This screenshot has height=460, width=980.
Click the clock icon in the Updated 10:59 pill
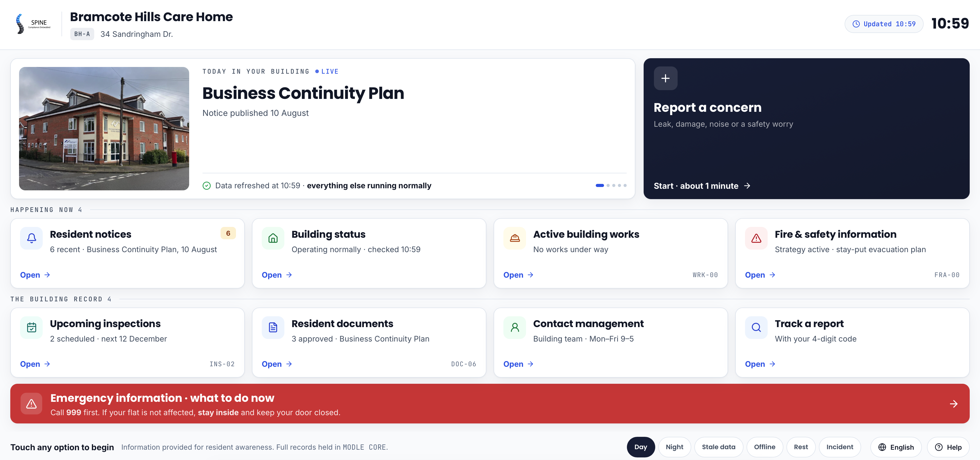(856, 24)
